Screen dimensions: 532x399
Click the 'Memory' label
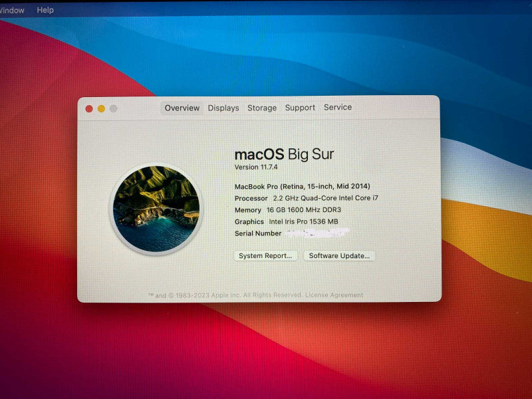coord(247,210)
